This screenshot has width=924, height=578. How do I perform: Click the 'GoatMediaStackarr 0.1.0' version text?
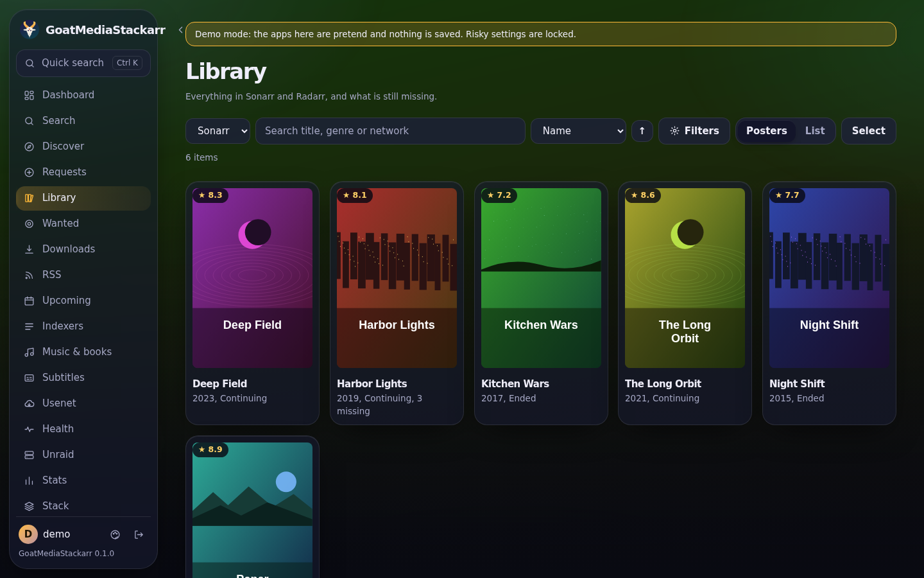[x=67, y=554]
